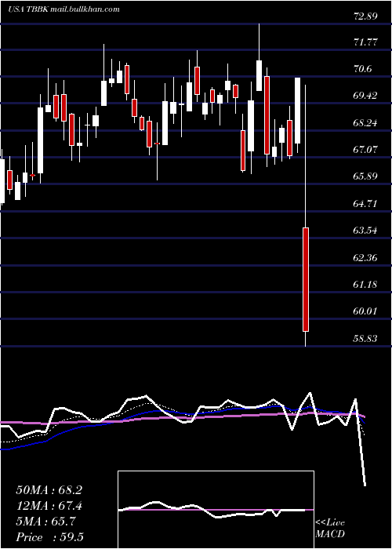The image size is (392, 549).
Task: Click the '12MA : 67.4' reading
Action: pyautogui.click(x=49, y=506)
